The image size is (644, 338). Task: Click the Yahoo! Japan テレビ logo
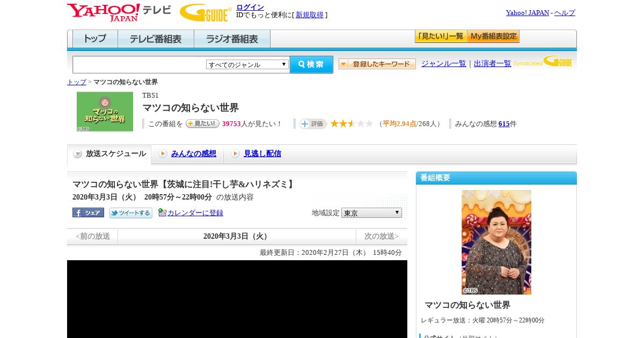tap(119, 12)
